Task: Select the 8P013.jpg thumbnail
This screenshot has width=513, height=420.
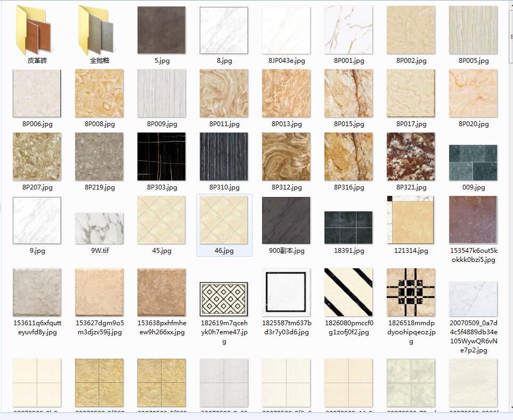Action: (286, 93)
